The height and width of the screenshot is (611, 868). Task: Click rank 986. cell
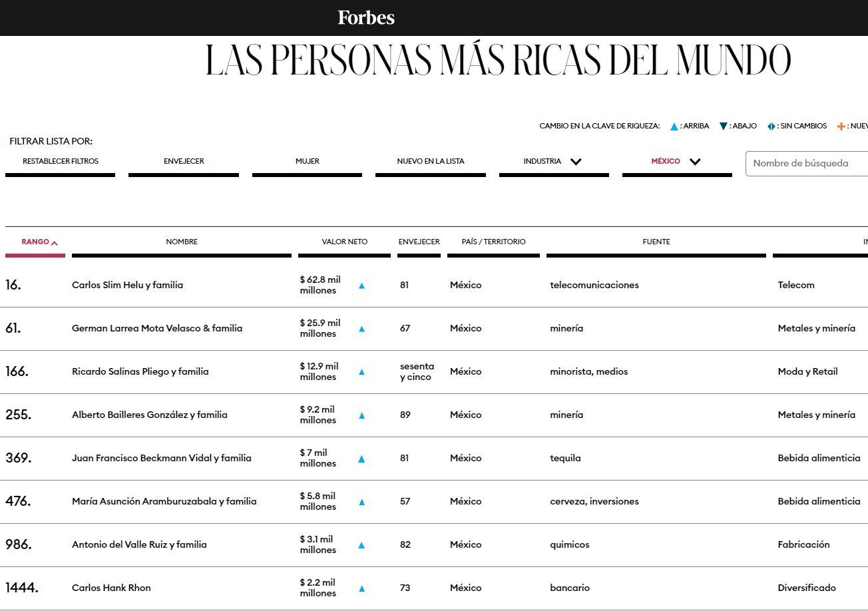19,544
